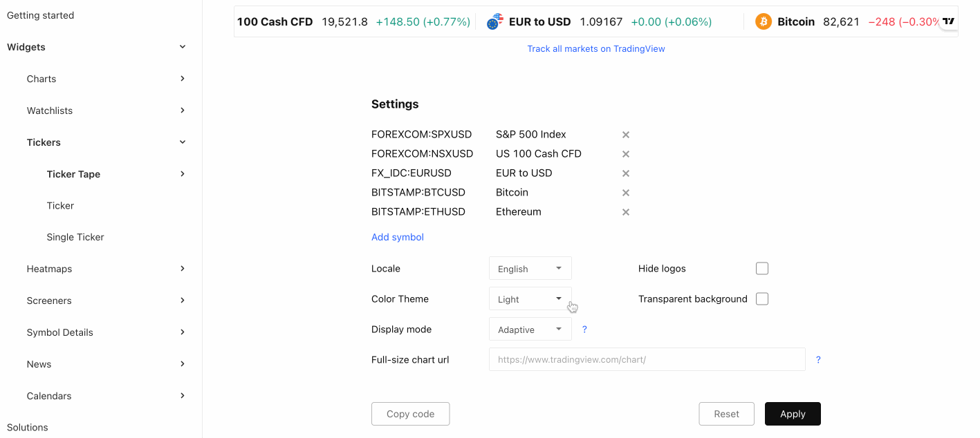Click FOREXCOM:NSXUSD symbol text
This screenshot has height=438, width=980.
[423, 154]
